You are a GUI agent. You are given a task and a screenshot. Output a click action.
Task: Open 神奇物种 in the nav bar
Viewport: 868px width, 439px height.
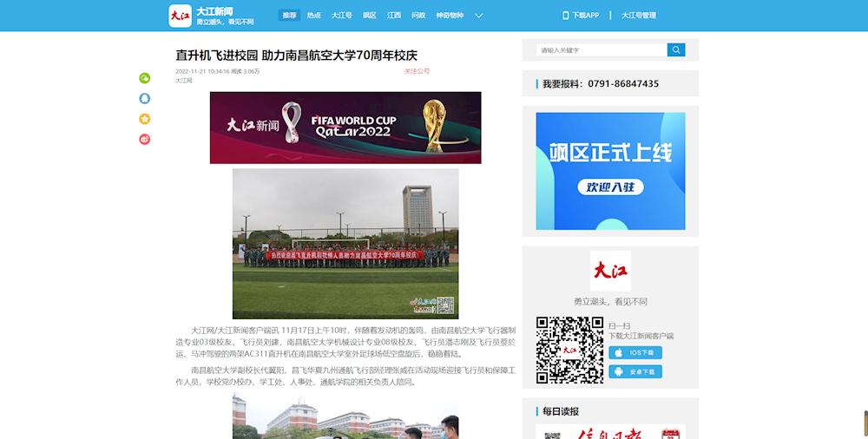pos(449,16)
